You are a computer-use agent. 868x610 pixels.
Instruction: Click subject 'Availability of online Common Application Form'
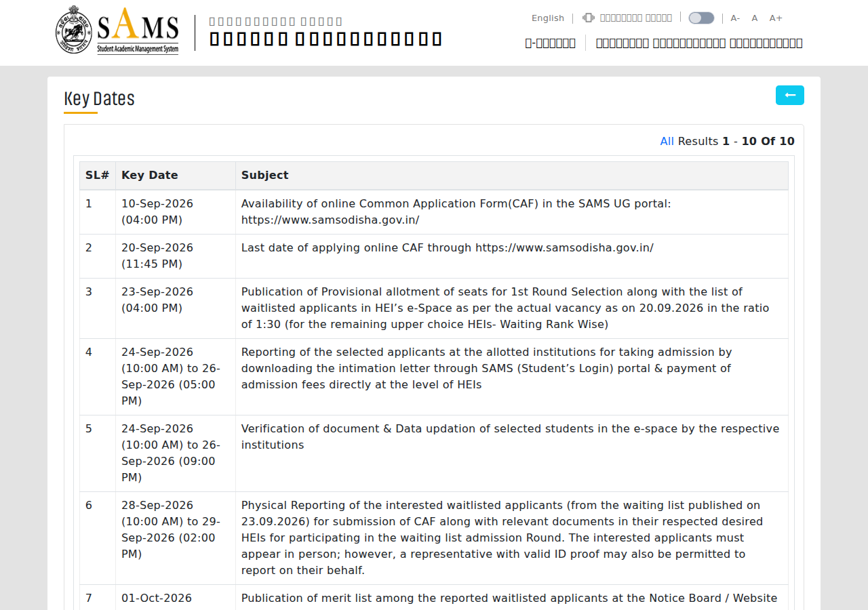(512, 212)
